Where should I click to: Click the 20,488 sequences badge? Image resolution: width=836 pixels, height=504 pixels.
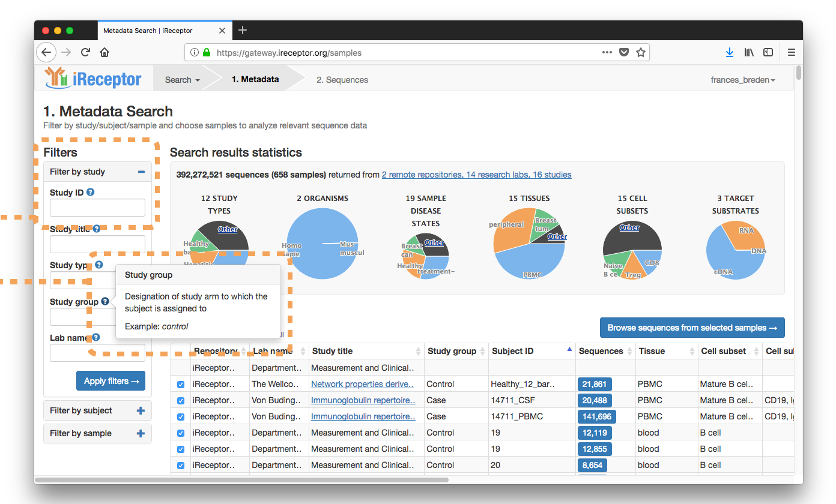coord(595,400)
